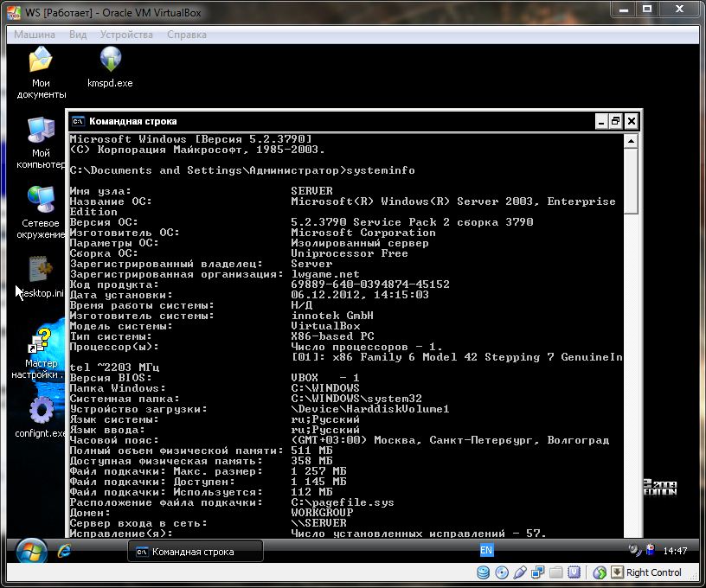Click the C:\pagefile.sys path text

[343, 502]
